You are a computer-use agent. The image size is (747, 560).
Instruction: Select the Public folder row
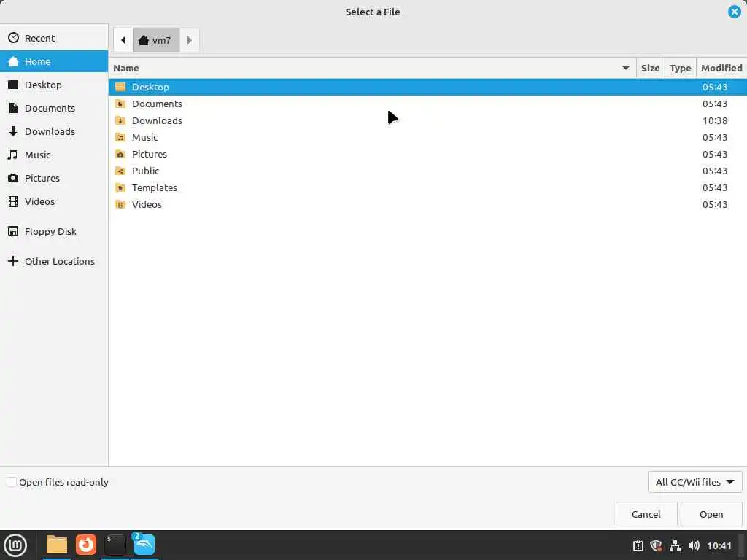click(x=427, y=171)
